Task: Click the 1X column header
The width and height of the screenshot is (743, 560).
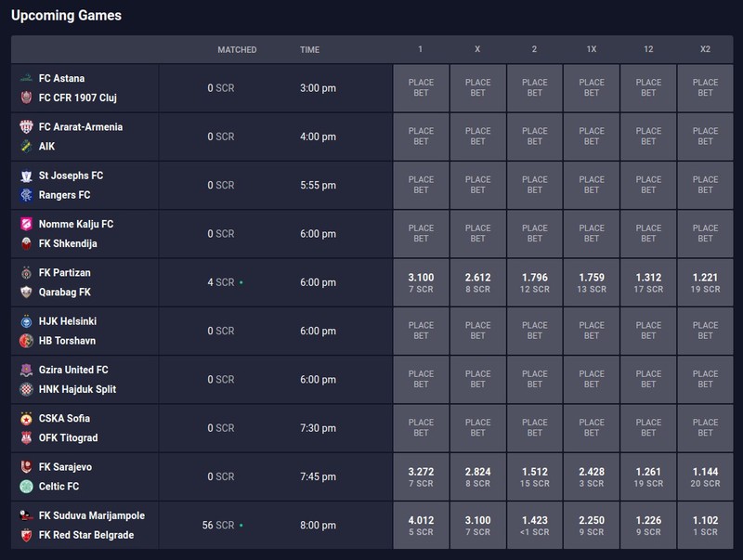Action: pyautogui.click(x=592, y=49)
